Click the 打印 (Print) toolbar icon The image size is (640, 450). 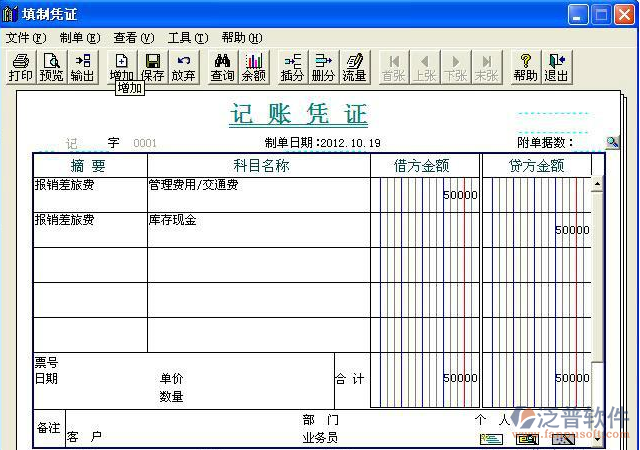[20, 67]
